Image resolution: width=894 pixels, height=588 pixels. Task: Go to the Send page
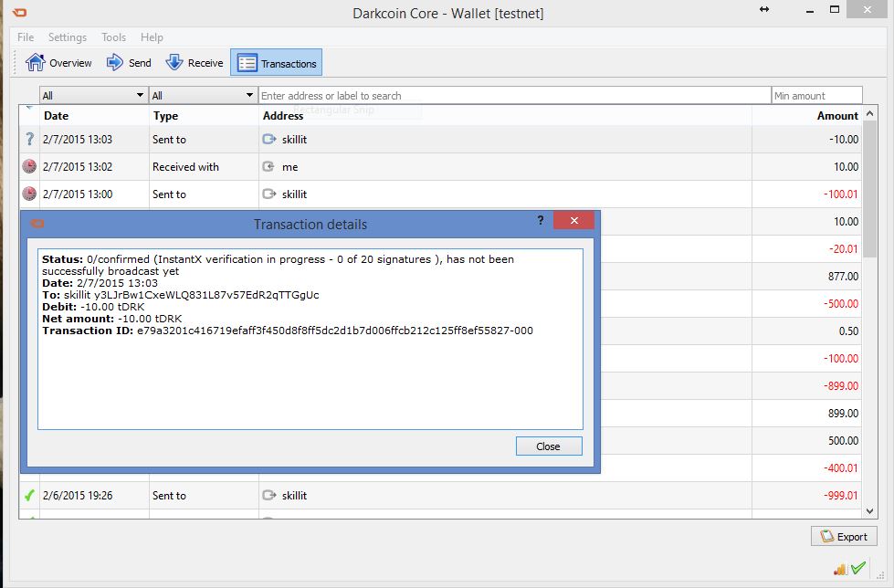129,63
